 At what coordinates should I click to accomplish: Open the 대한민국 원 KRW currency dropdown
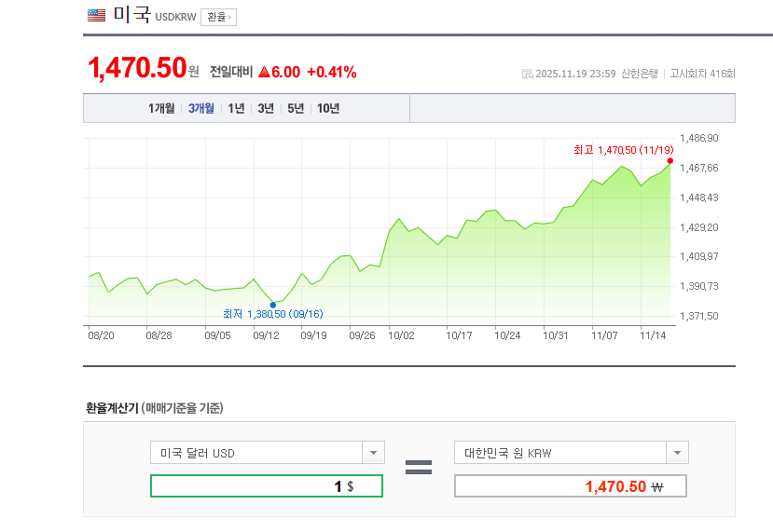tap(677, 453)
